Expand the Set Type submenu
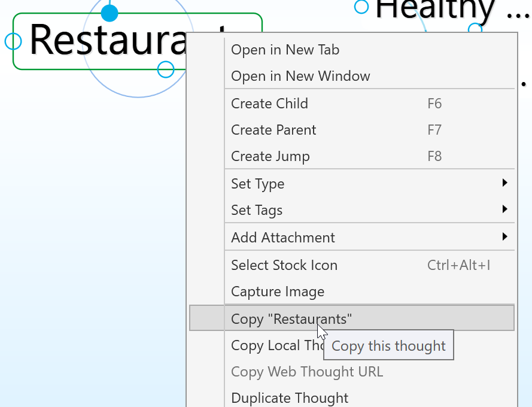Image resolution: width=532 pixels, height=407 pixels. (257, 184)
